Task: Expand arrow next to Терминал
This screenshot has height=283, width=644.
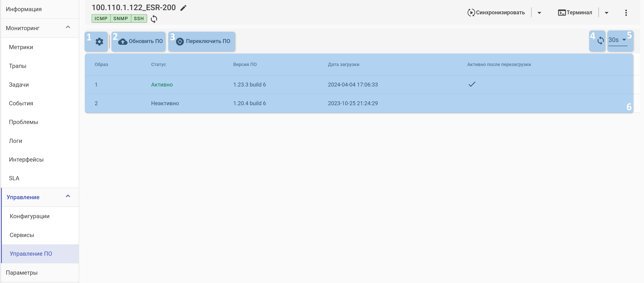Action: [607, 13]
